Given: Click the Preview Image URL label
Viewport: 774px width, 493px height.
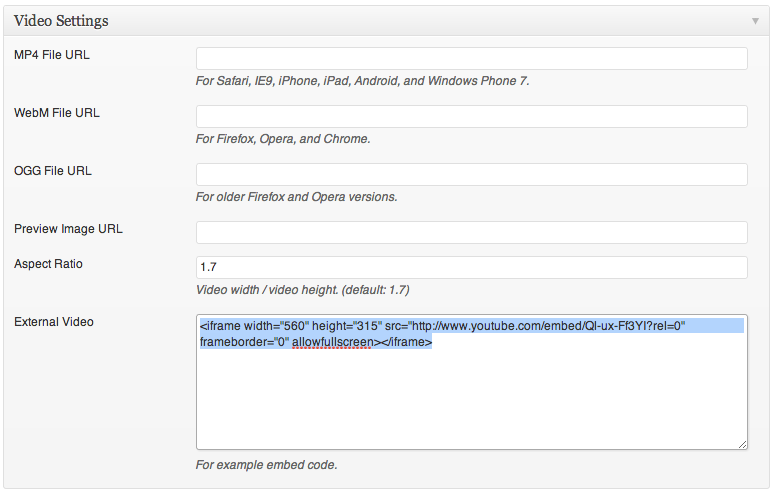Looking at the screenshot, I should pos(68,229).
